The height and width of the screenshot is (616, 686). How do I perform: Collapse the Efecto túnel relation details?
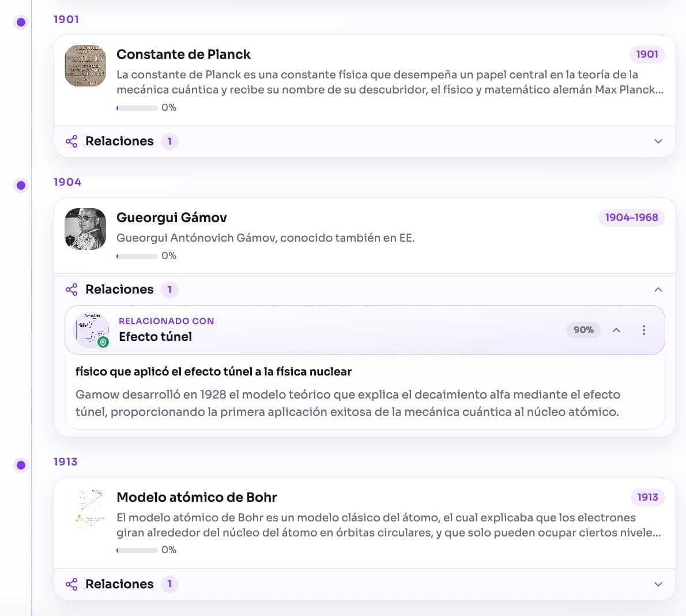(x=616, y=330)
